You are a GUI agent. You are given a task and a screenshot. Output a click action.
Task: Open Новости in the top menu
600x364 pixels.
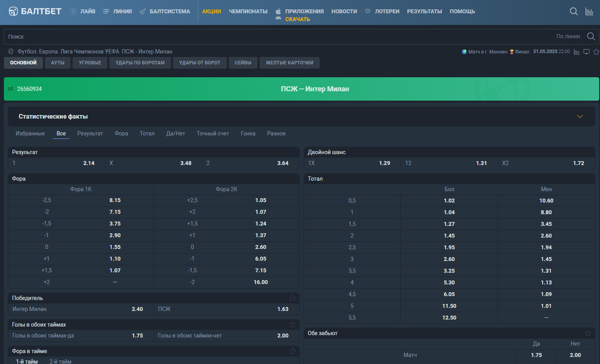pos(344,11)
